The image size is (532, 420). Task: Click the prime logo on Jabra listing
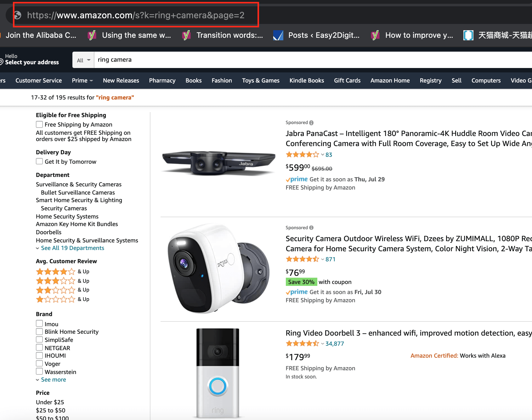(x=297, y=179)
